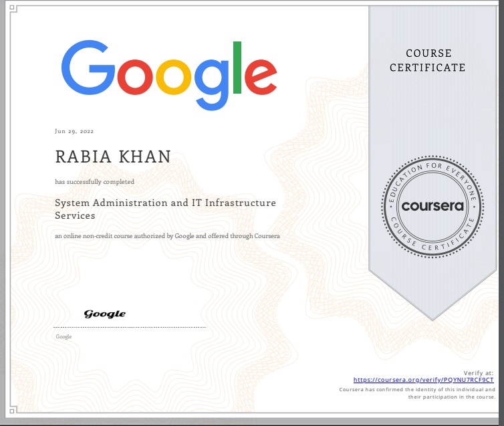Open the coursera.org verify link
Image resolution: width=504 pixels, height=426 pixels.
(x=423, y=380)
